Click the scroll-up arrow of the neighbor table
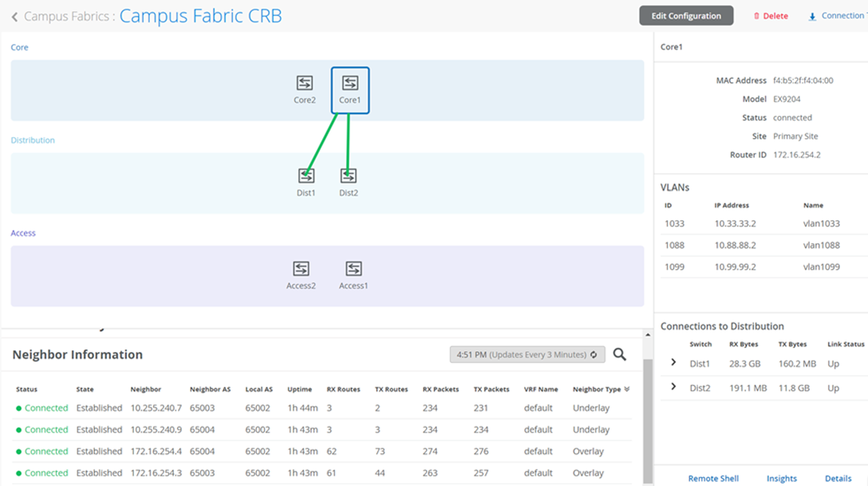 click(x=648, y=335)
